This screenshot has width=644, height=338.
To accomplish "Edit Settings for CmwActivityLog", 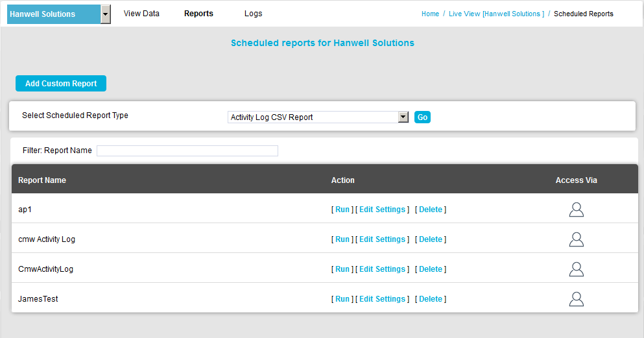I will (x=383, y=269).
